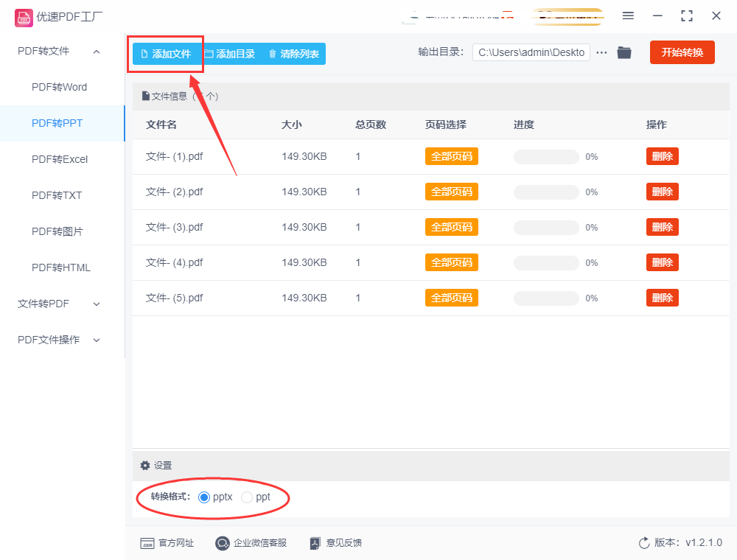Click the 官方网址 website icon
Viewport: 737px width, 560px height.
(x=147, y=543)
